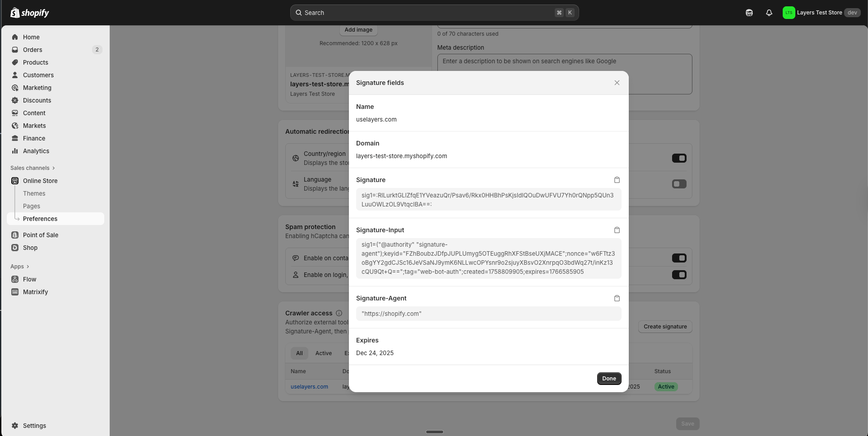This screenshot has width=868, height=436.
Task: Open the Flow app
Action: (30, 279)
